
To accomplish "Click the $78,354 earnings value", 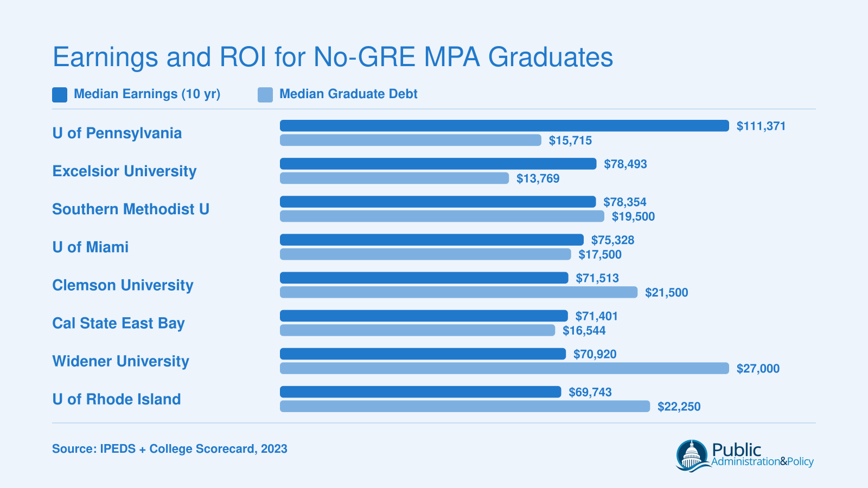I will (x=625, y=202).
